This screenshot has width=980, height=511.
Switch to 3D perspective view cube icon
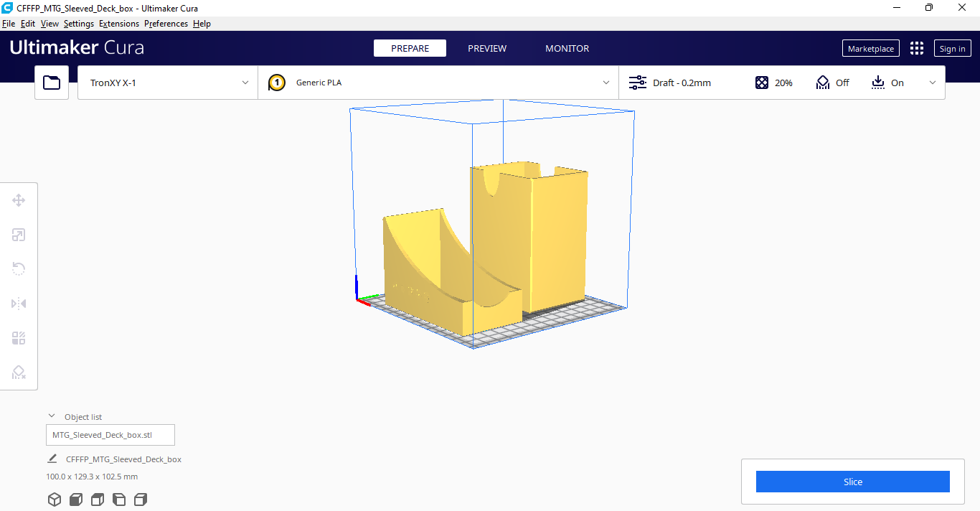(x=55, y=500)
